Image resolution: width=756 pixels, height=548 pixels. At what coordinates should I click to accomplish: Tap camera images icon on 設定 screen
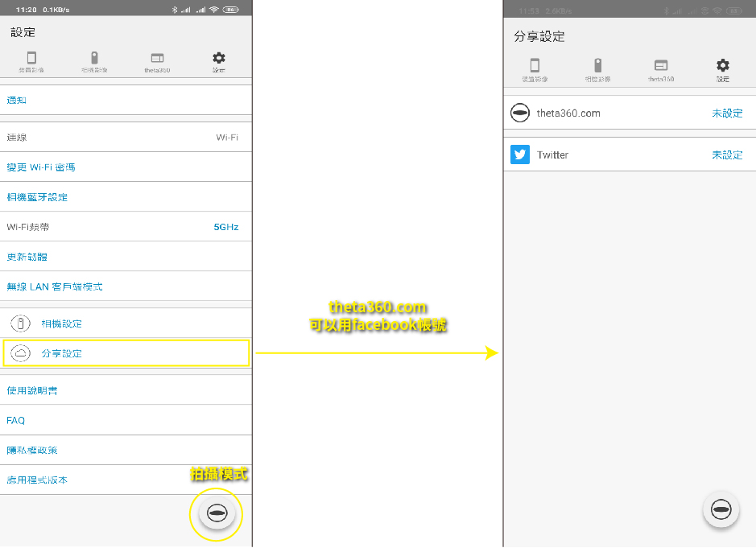click(x=94, y=62)
